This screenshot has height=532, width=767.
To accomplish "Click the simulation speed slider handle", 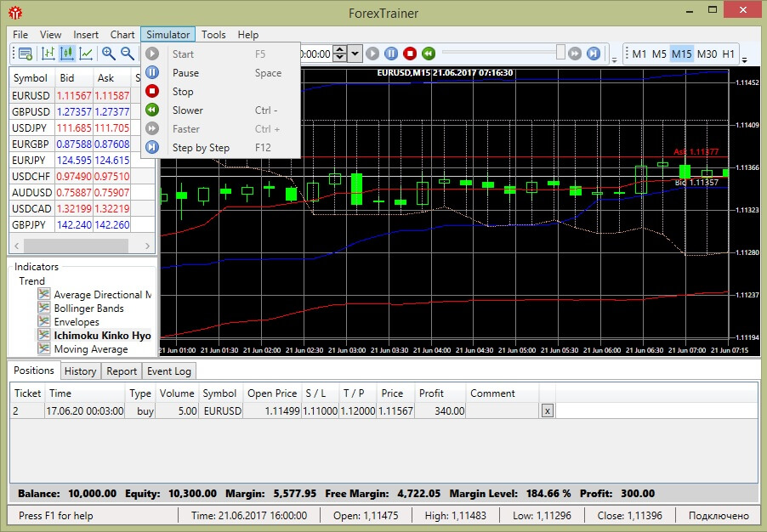I will coord(560,53).
